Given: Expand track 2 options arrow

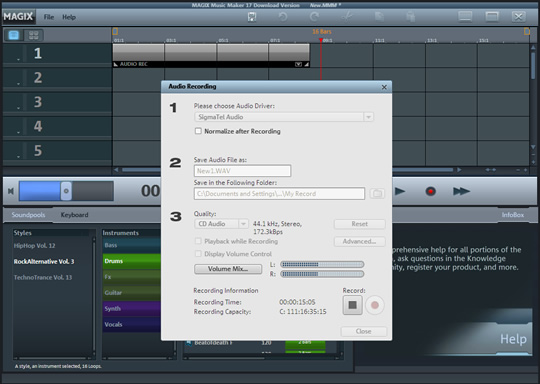Looking at the screenshot, I should point(18,83).
